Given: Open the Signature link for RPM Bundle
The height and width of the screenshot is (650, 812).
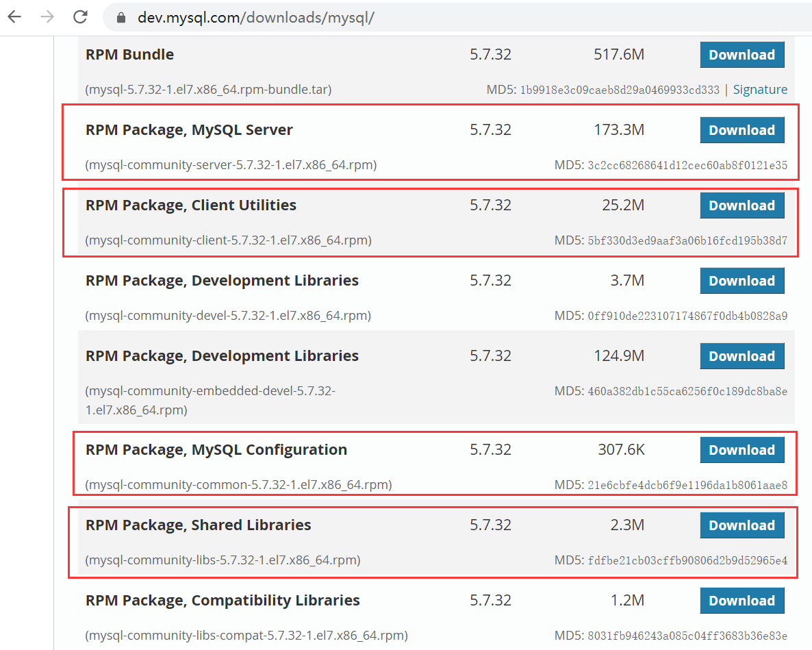Looking at the screenshot, I should tap(760, 89).
